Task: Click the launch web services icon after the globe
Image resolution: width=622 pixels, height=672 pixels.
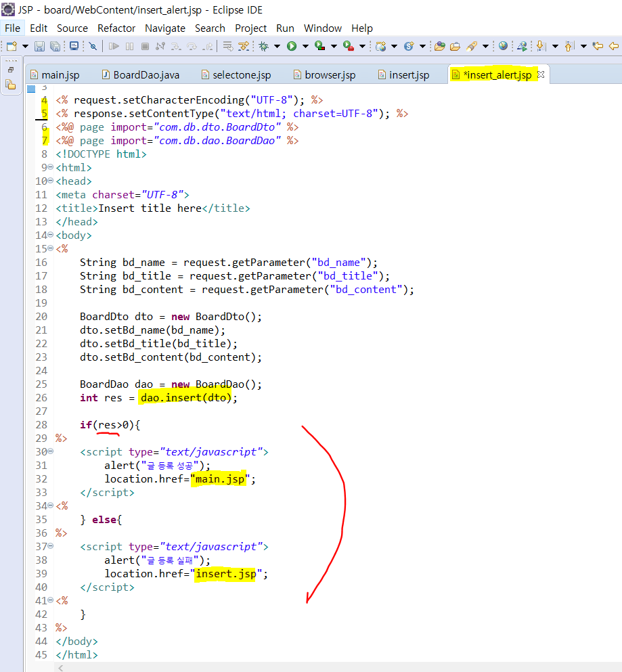Action: [x=522, y=46]
